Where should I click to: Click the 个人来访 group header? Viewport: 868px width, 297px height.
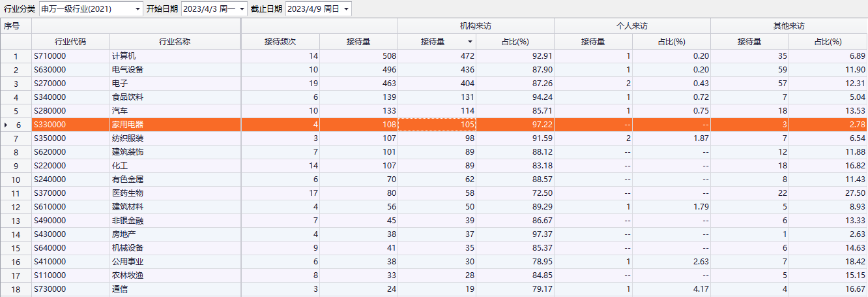tap(632, 26)
